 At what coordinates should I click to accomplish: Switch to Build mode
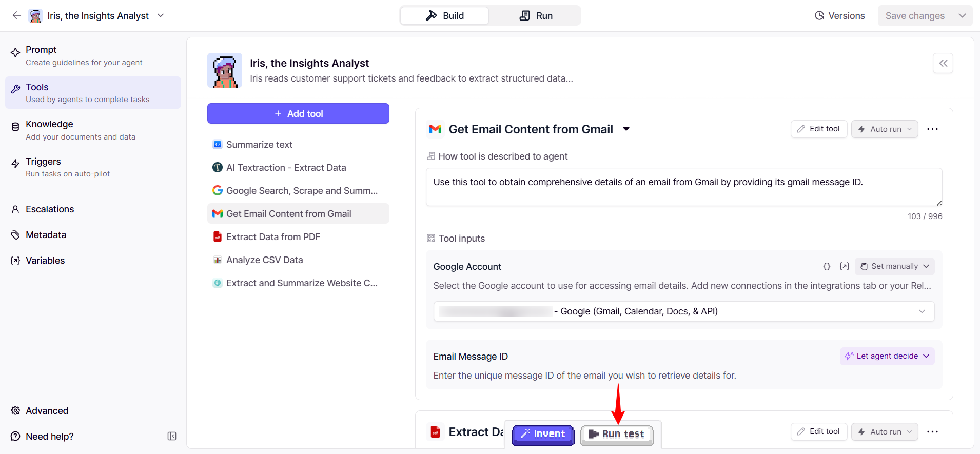coord(444,16)
